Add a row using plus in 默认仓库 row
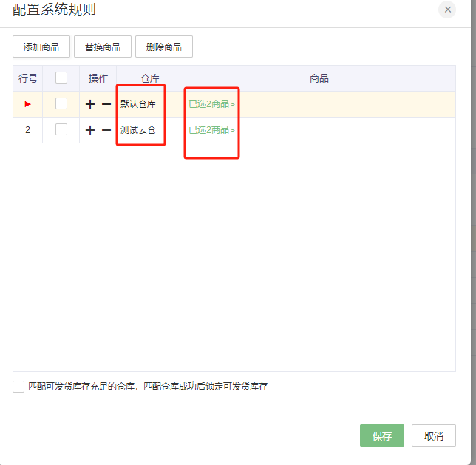476x465 pixels. 90,104
